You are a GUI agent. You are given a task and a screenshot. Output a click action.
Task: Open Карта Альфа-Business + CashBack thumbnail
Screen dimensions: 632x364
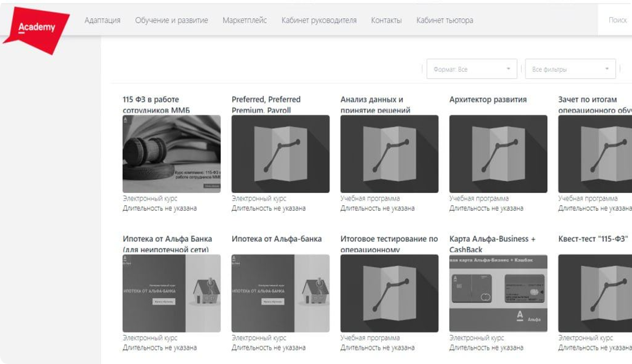pos(498,293)
